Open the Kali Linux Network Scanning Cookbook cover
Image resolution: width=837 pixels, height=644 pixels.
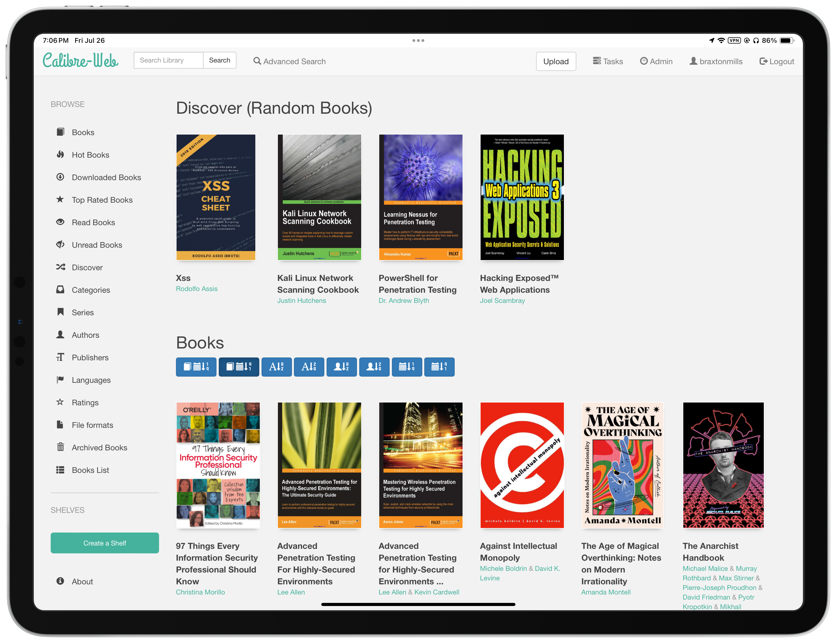pos(319,197)
